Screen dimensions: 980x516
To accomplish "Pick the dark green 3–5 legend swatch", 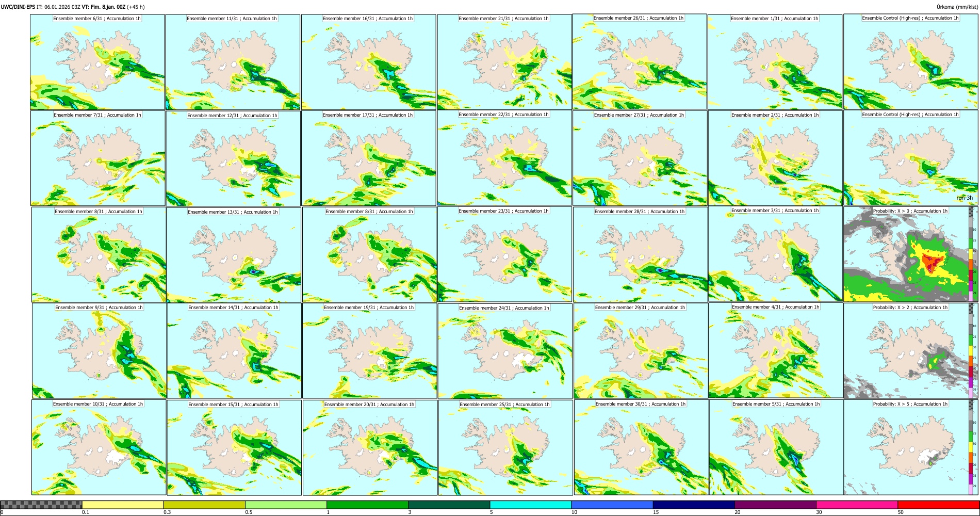I will point(449,505).
